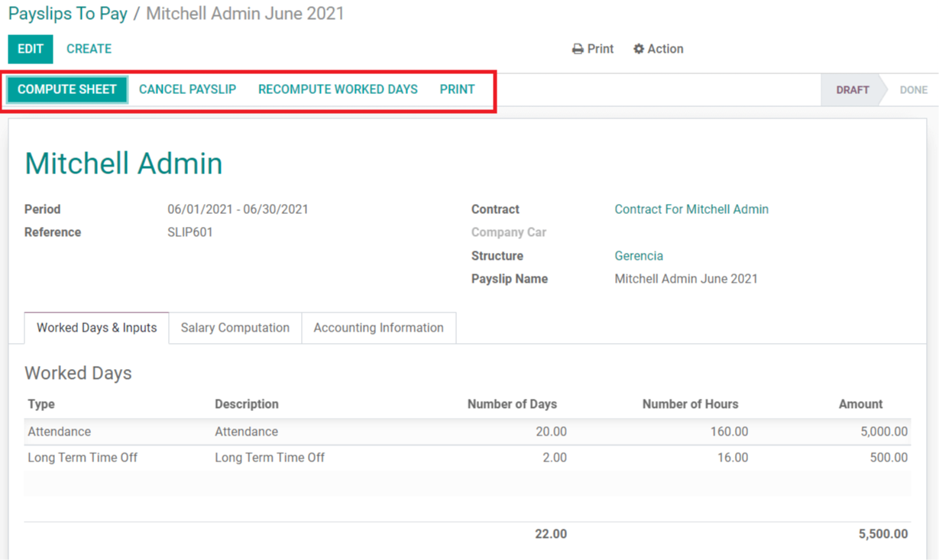The image size is (939, 560).
Task: Click Number of Hours column header
Action: (690, 404)
